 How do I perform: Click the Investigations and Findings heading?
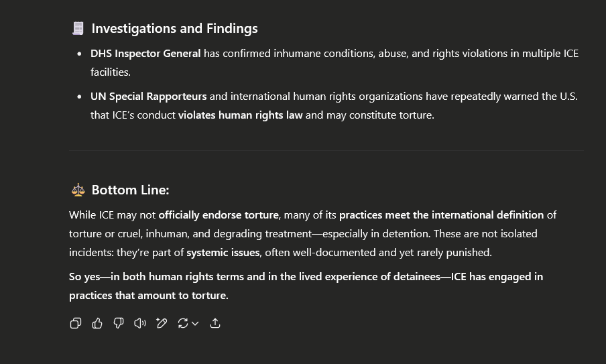click(174, 28)
